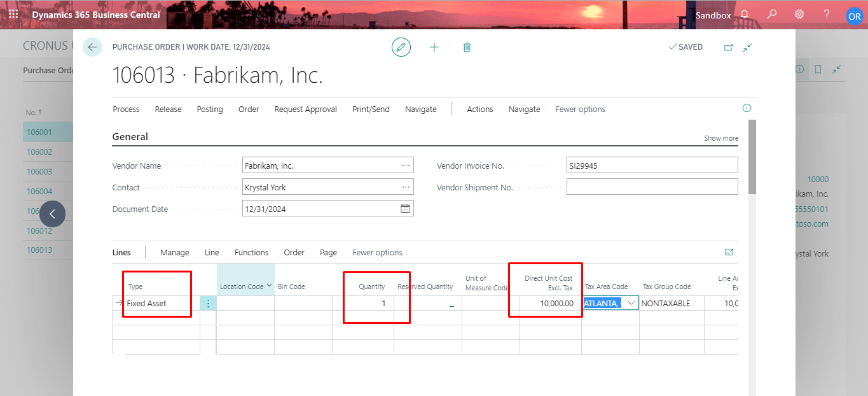Screen dimensions: 868x396
Task: Click Show more in General section
Action: point(721,138)
